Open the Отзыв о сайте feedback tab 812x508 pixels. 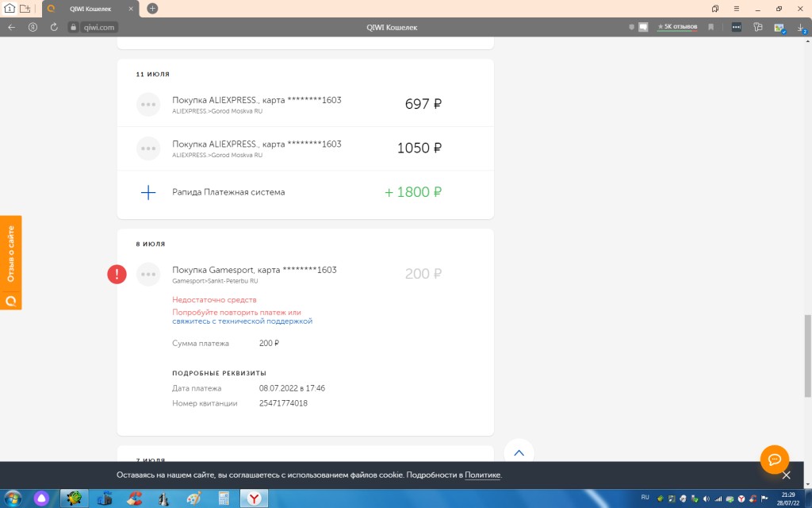(11, 262)
